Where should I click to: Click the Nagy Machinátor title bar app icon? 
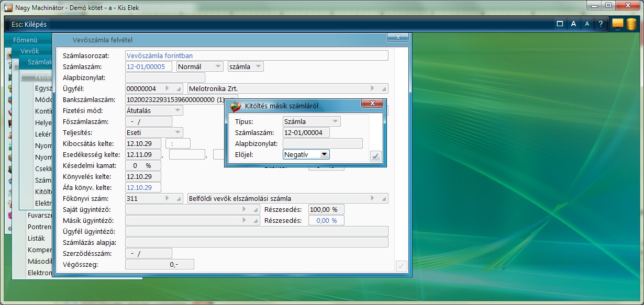point(8,8)
